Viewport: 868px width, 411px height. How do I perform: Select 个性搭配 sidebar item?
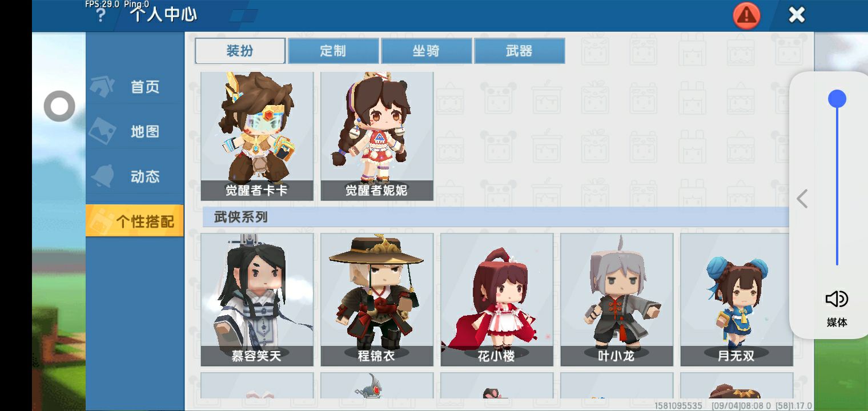click(x=134, y=221)
